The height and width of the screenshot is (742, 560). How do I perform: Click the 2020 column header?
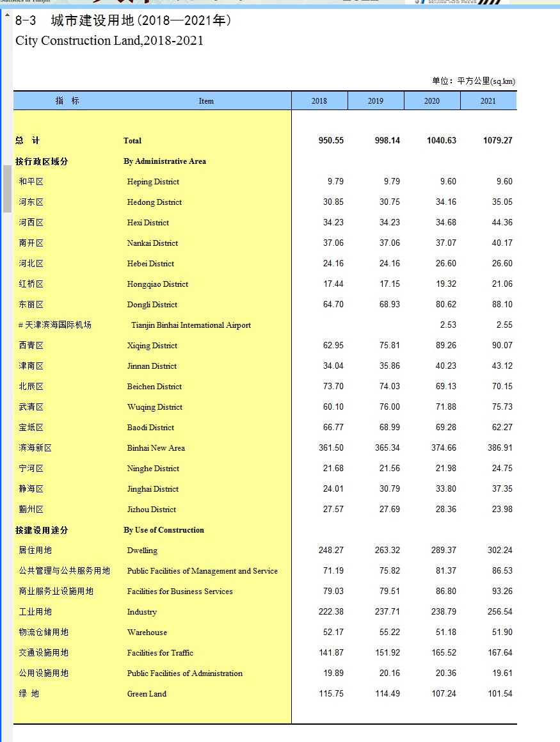[x=432, y=101]
